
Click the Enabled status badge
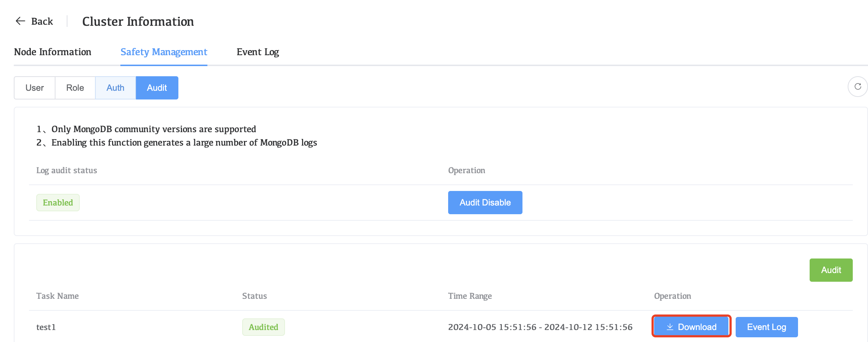[x=58, y=202]
